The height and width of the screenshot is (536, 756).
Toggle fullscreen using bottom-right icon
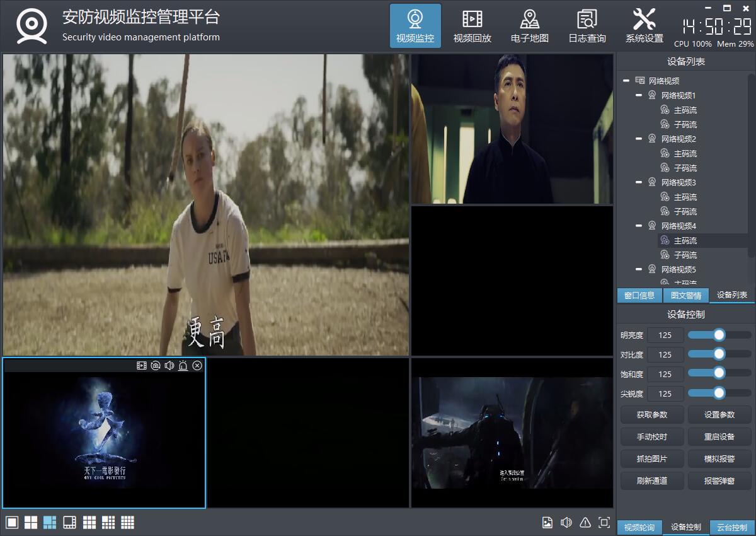(x=604, y=522)
